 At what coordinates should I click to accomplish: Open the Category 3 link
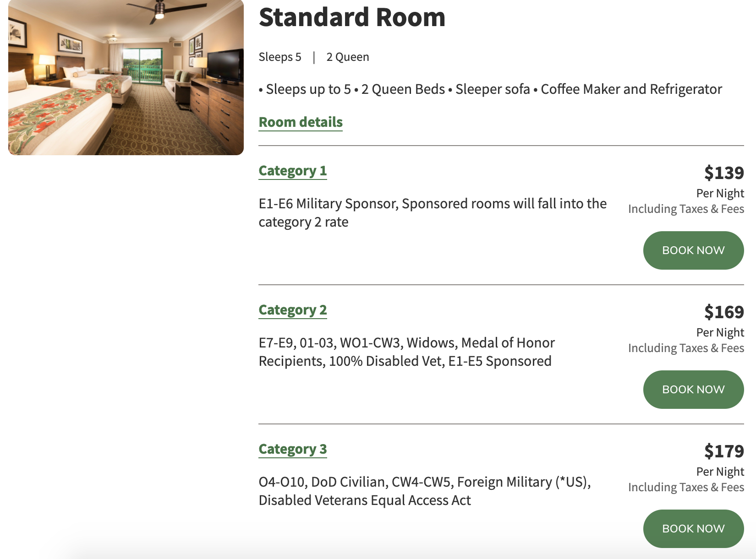pos(293,449)
